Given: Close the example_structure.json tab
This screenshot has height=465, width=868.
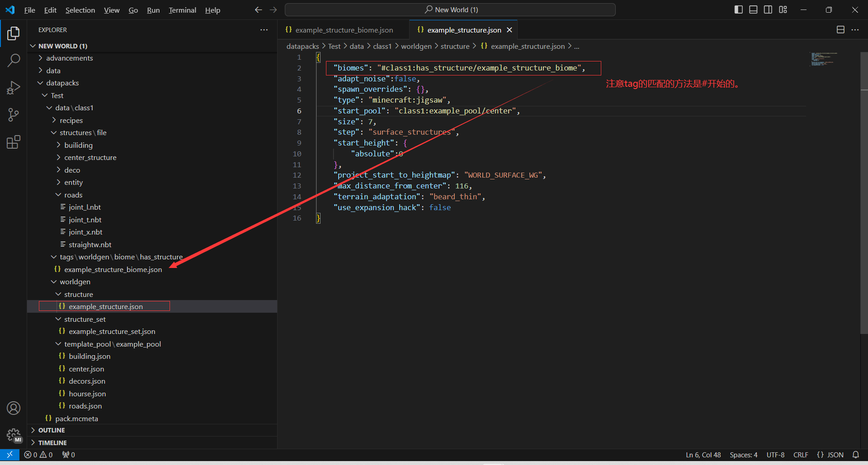Looking at the screenshot, I should (x=509, y=30).
